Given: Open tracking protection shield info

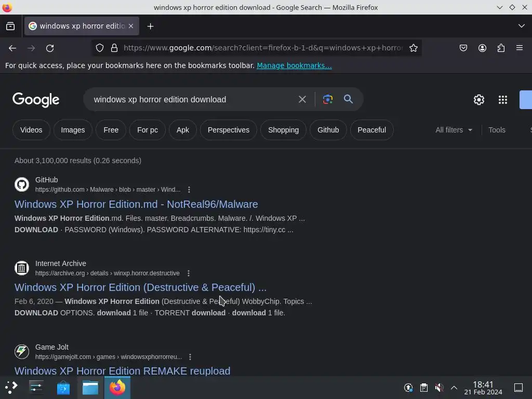Looking at the screenshot, I should point(99,48).
